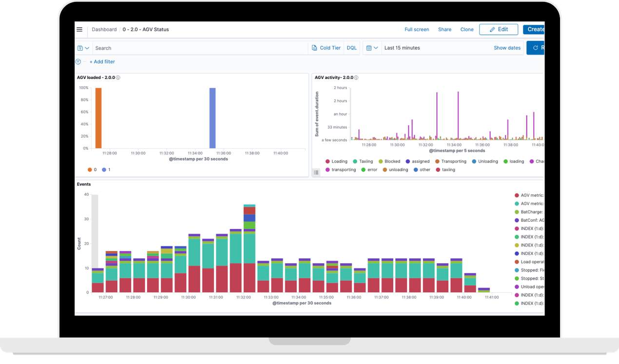This screenshot has width=619, height=364.
Task: Open the hamburger navigation menu
Action: 79,29
